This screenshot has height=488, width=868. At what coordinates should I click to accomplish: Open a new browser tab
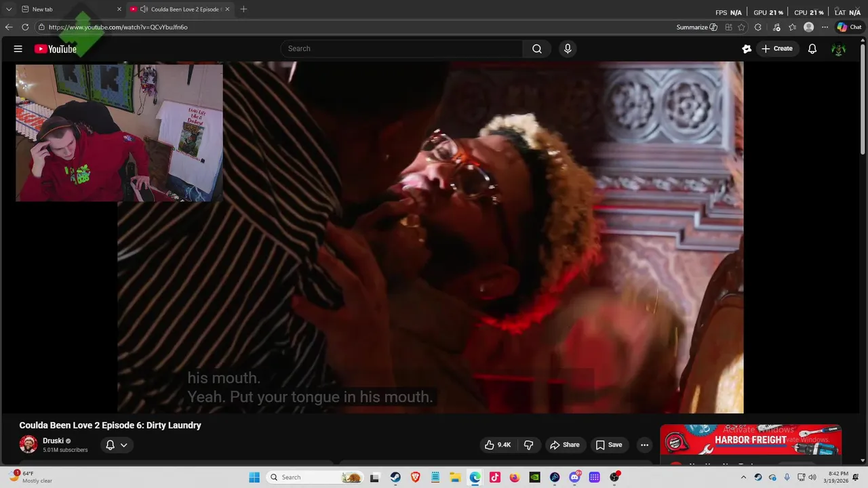[x=243, y=9]
